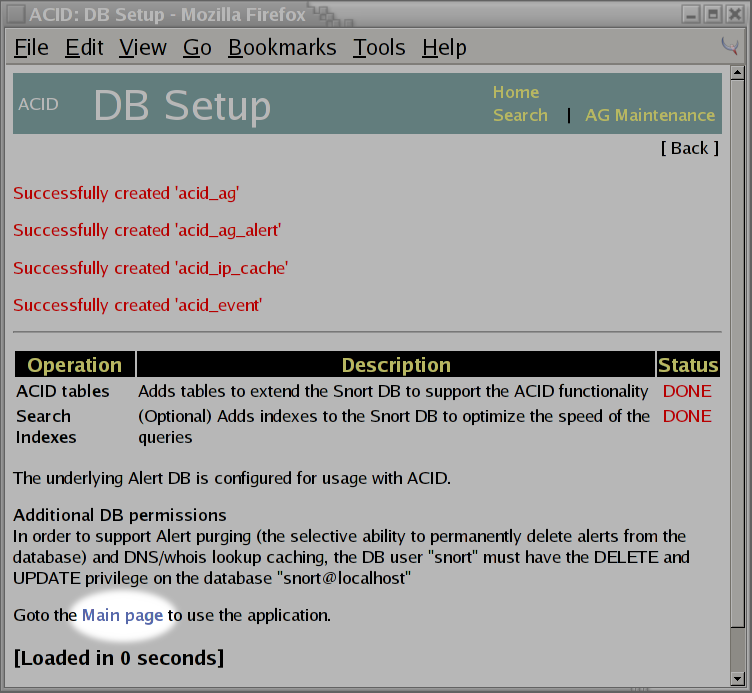Maximize the Firefox window

(x=712, y=14)
